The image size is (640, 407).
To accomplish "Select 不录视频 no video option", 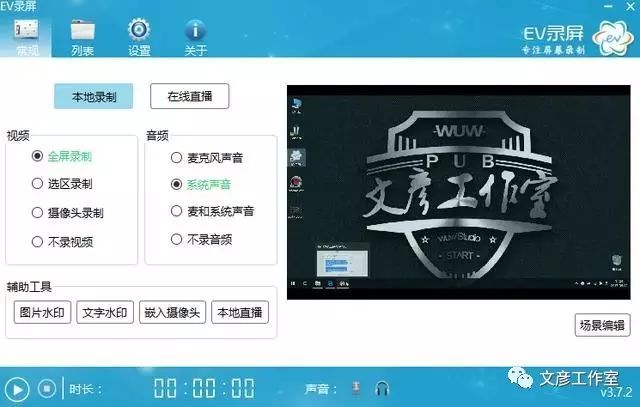I will click(x=62, y=242).
